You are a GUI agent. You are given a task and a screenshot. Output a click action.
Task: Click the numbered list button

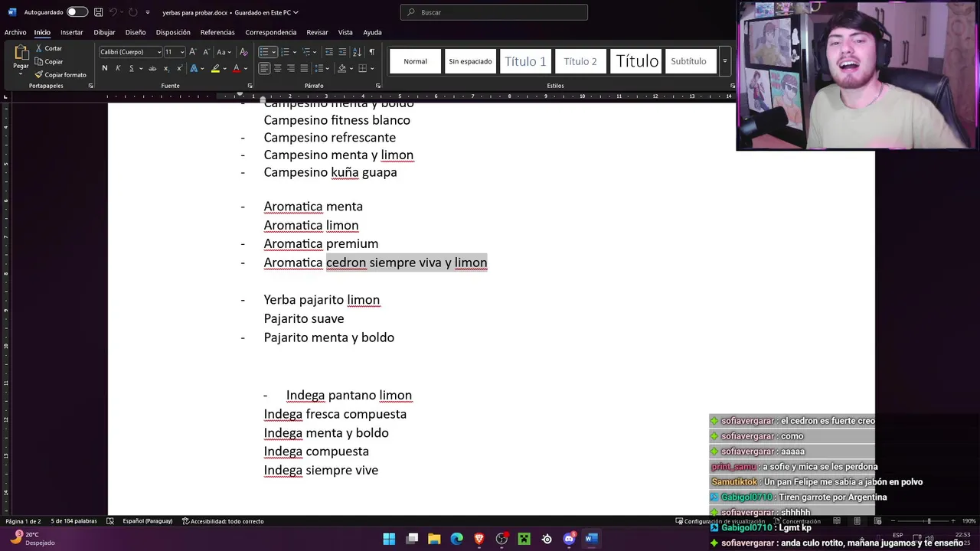(x=285, y=52)
